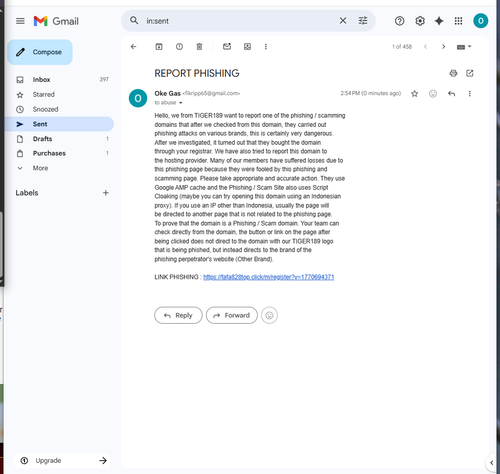Click the search mail input field

pos(240,21)
